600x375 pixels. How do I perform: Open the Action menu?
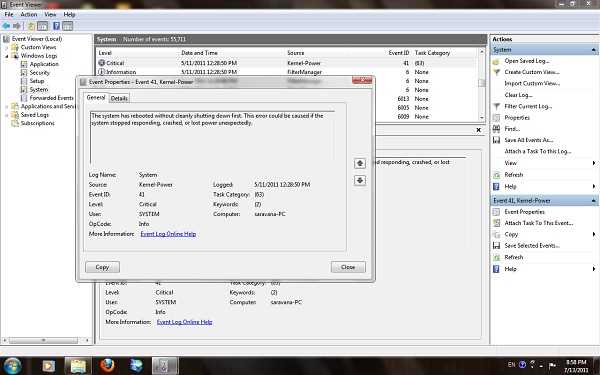(x=29, y=15)
